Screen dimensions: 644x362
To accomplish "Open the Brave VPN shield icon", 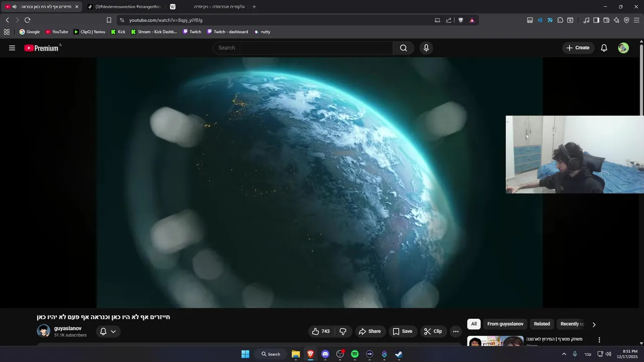I will tap(626, 20).
